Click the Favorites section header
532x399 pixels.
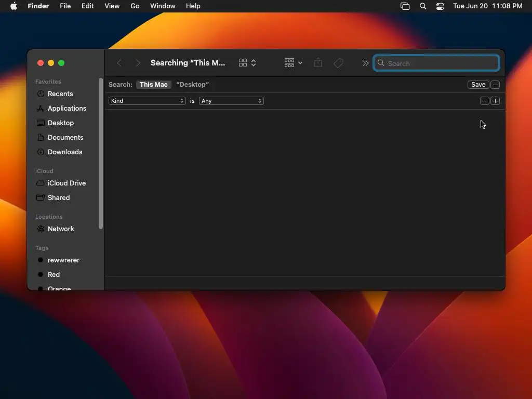[x=48, y=82]
